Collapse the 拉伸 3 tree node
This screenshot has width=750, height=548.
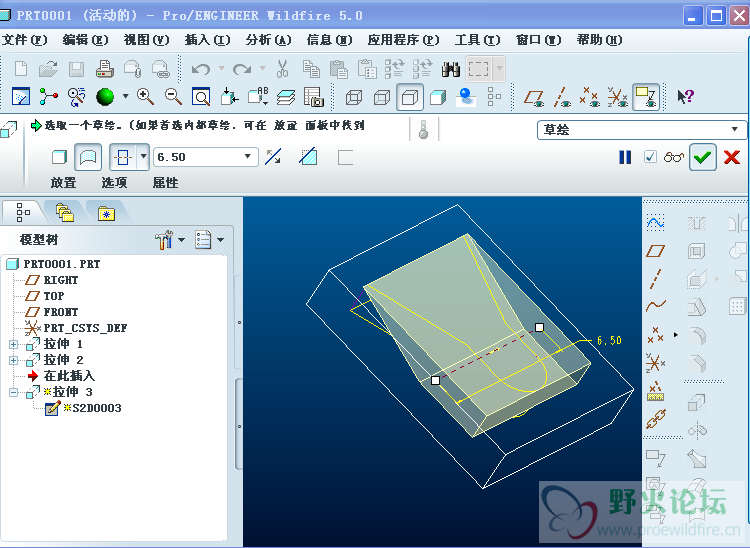[13, 393]
